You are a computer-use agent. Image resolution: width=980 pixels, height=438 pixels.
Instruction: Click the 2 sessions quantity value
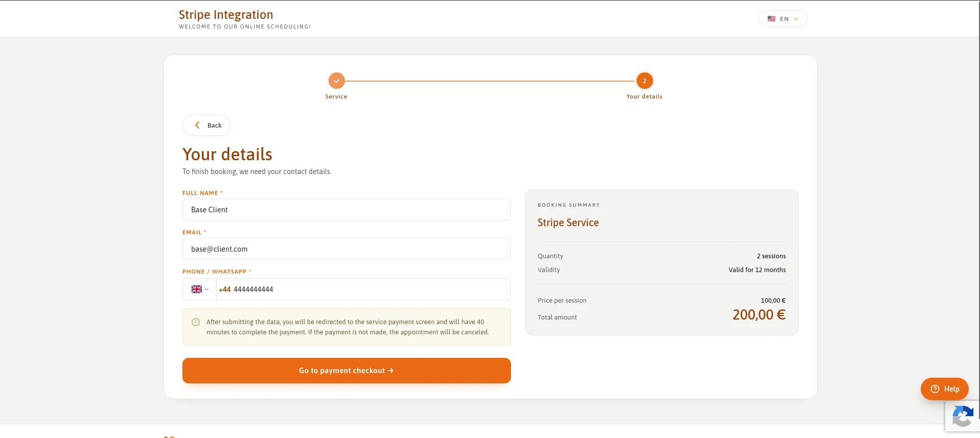pos(772,256)
